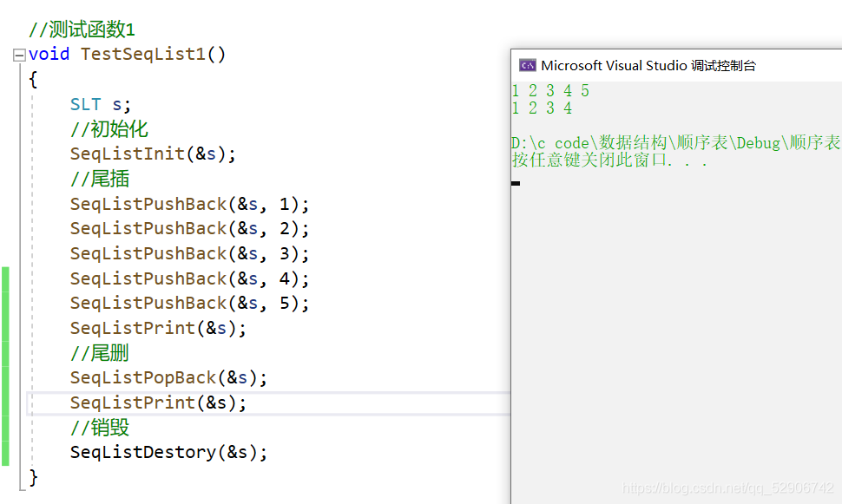Click the SeqListPushBack(&s, 4) line
Screen dimensions: 842x504
190,278
